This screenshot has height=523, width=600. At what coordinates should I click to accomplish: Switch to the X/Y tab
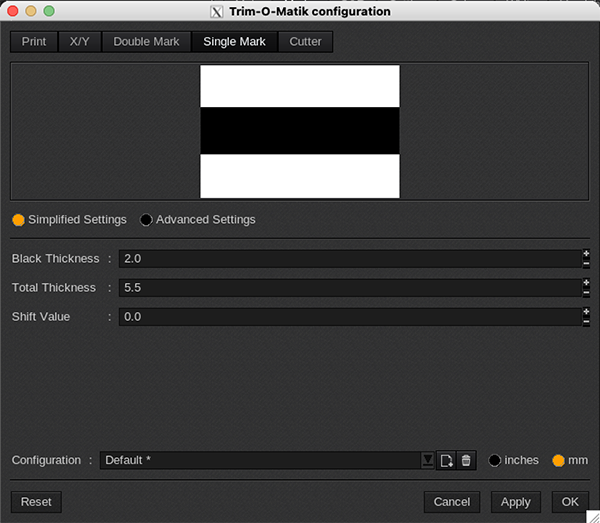(80, 42)
